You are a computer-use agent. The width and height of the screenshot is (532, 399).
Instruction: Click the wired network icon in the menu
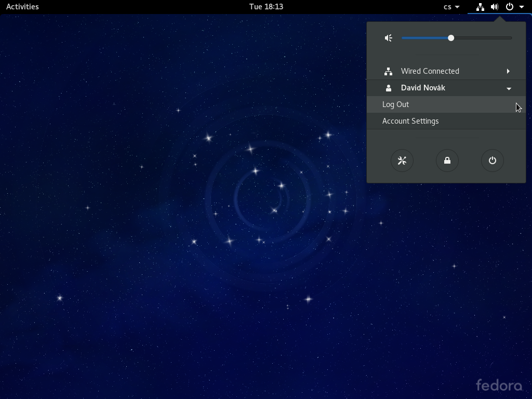[x=388, y=71]
